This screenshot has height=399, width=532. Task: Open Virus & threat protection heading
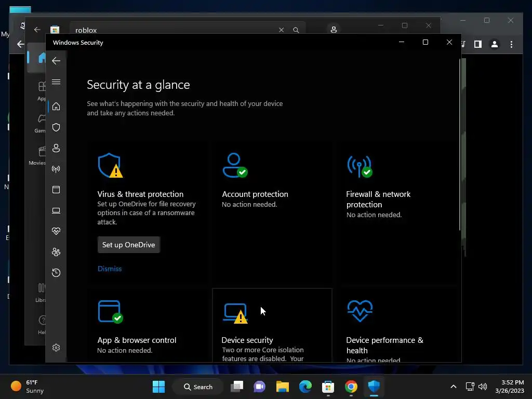click(x=140, y=194)
